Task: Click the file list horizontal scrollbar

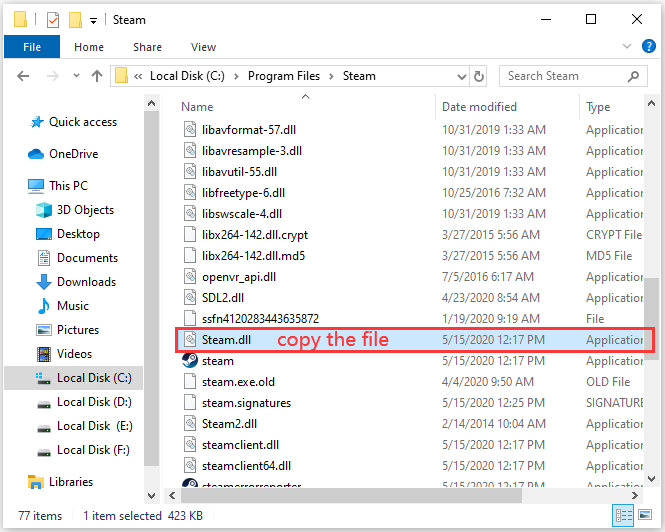Action: coord(351,495)
